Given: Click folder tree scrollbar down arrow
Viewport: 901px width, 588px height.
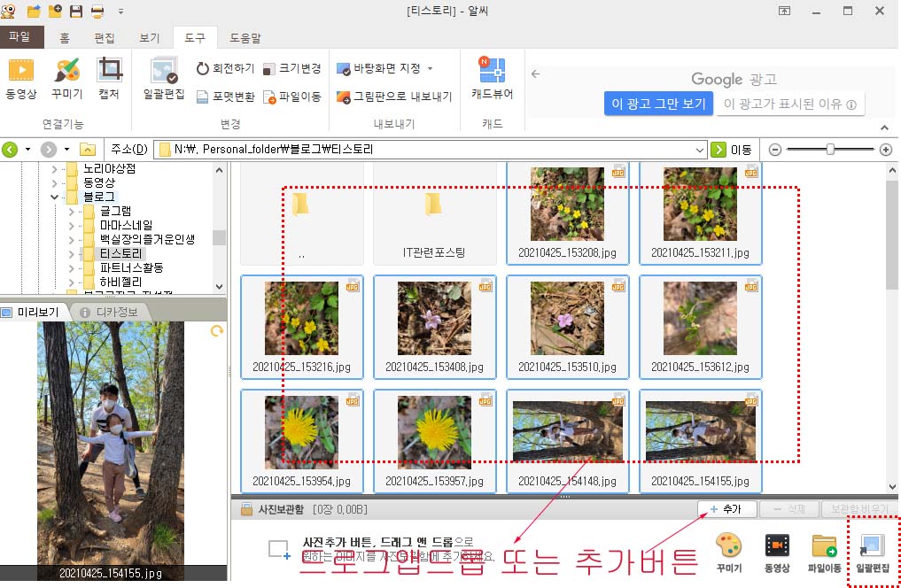Looking at the screenshot, I should [219, 286].
